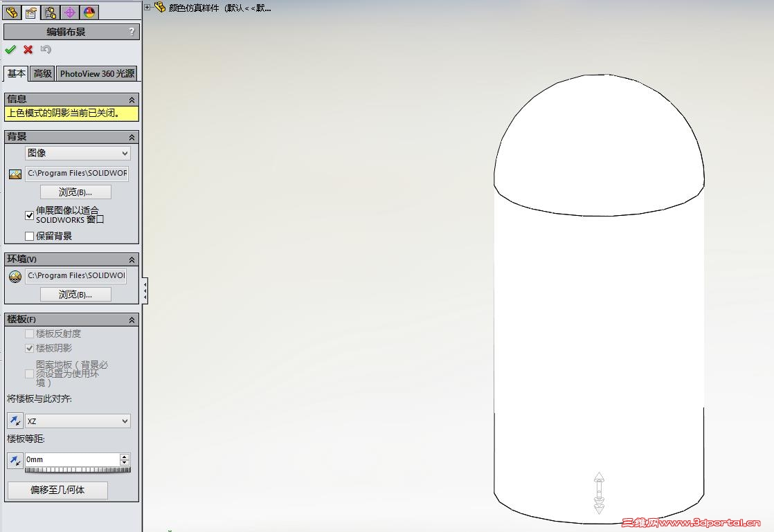774x532 pixels.
Task: Open the DimXpertManager crosshair tab
Action: coord(70,12)
